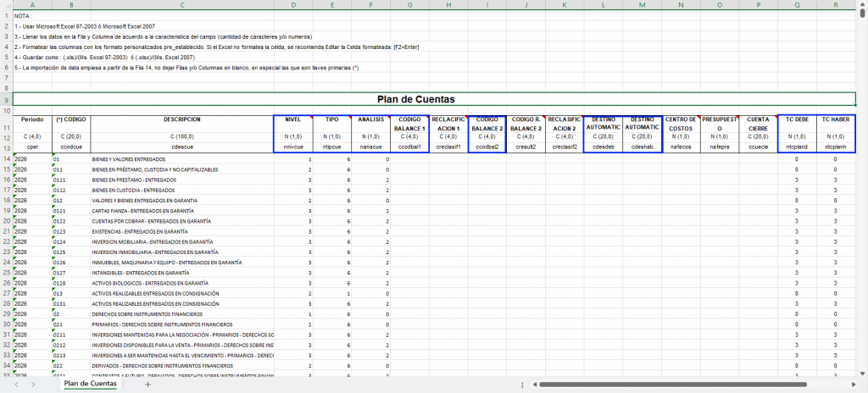Click the 'Plan de Cuentas' title cell

[434, 100]
